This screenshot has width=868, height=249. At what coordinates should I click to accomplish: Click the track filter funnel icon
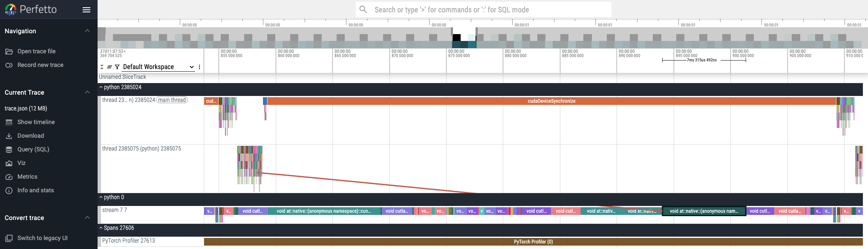117,67
